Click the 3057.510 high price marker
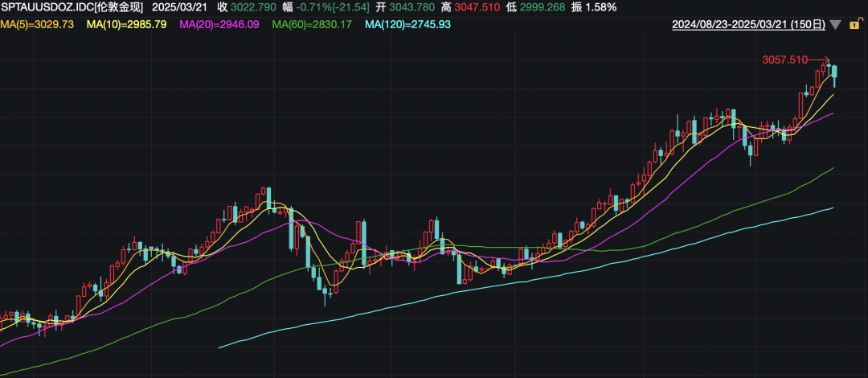 click(x=784, y=60)
